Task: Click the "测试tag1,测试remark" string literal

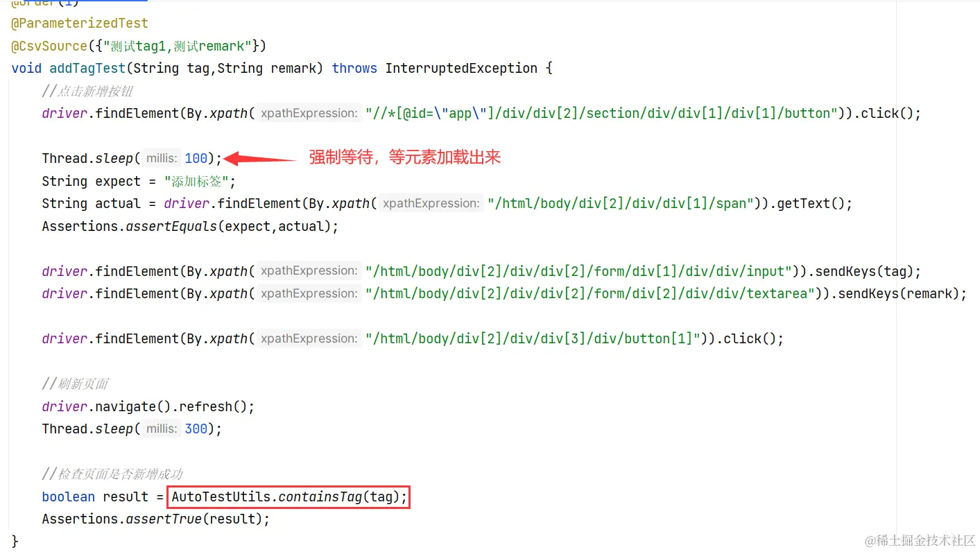Action: 177,46
